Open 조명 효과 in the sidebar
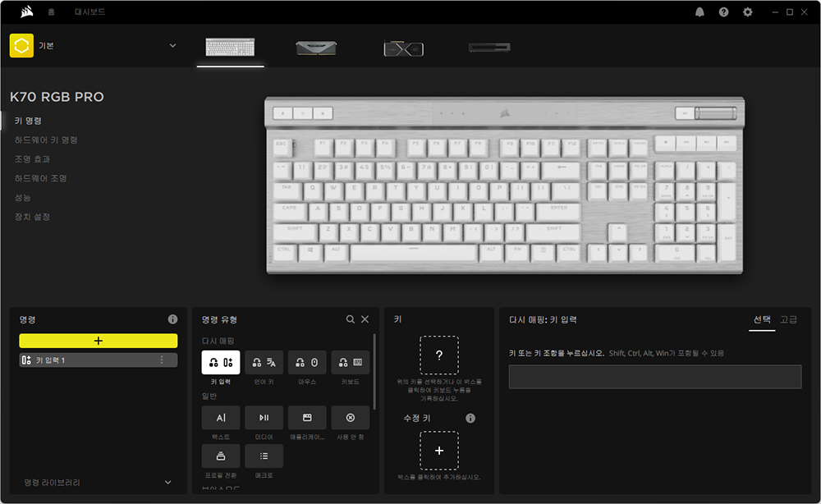This screenshot has height=504, width=821. coord(33,159)
